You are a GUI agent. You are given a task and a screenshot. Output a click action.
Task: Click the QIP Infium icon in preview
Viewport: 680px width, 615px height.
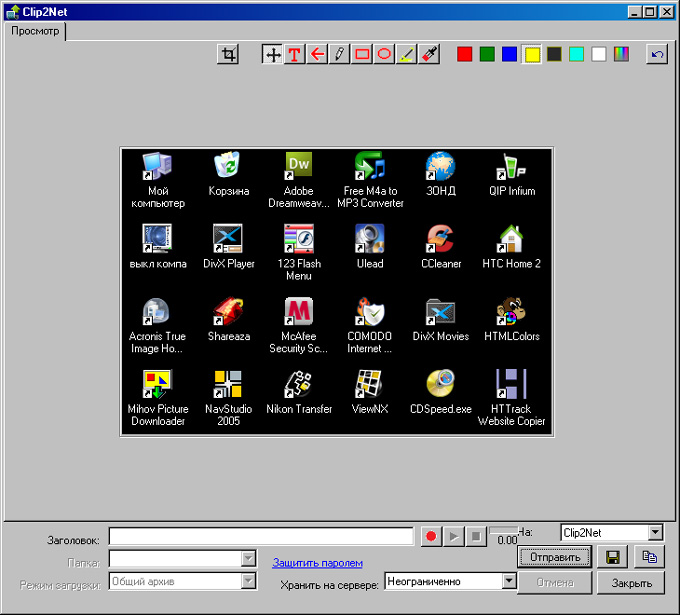(511, 166)
